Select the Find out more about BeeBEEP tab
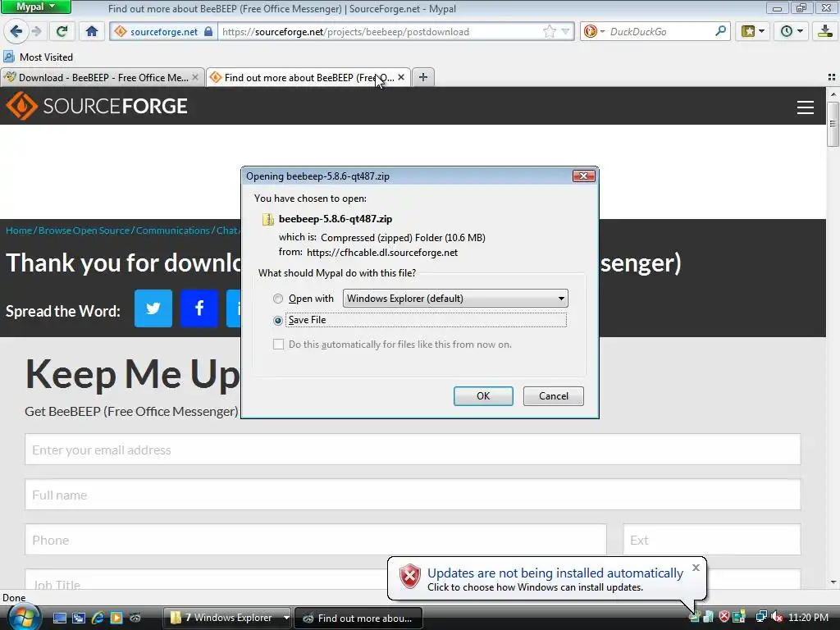840x630 pixels. point(308,78)
